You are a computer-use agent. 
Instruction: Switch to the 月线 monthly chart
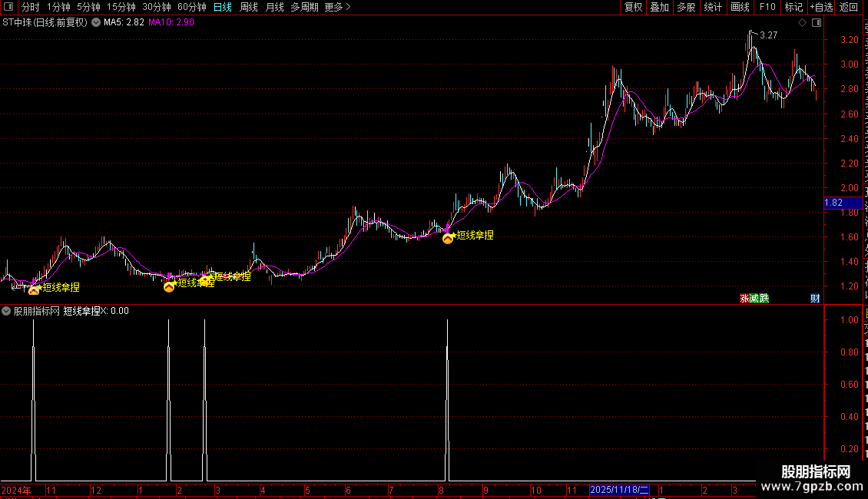coord(274,7)
